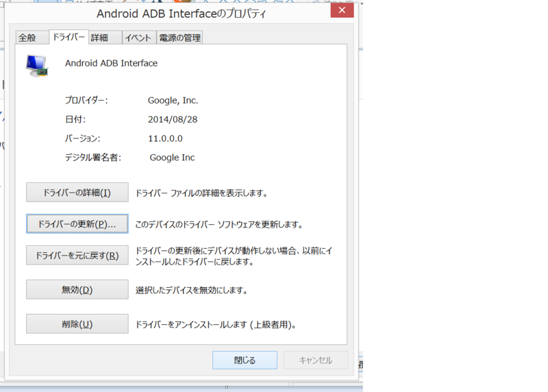
Task: Click the dialog title Android ADB Interfaceのプロパティ
Action: (181, 14)
